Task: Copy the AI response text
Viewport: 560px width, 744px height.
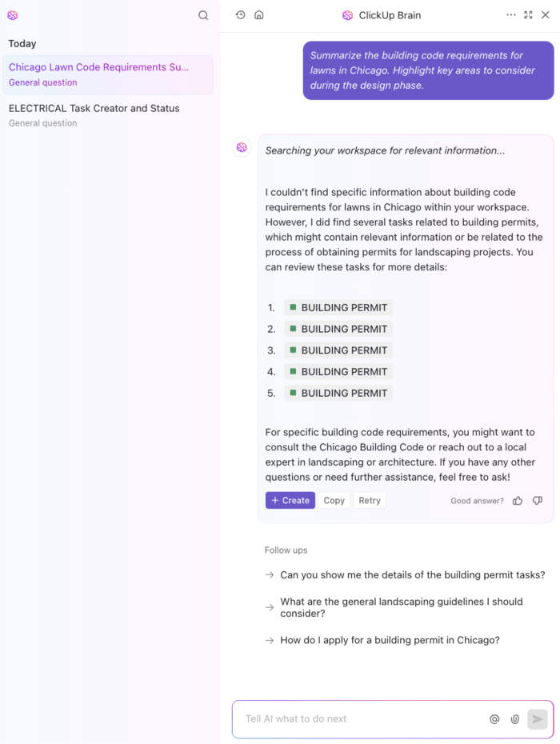Action: point(334,500)
